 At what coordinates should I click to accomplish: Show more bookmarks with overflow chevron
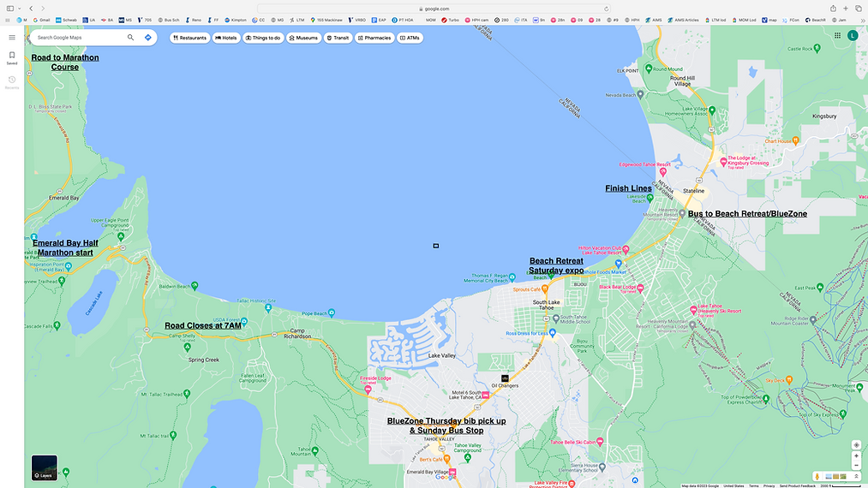pyautogui.click(x=860, y=20)
